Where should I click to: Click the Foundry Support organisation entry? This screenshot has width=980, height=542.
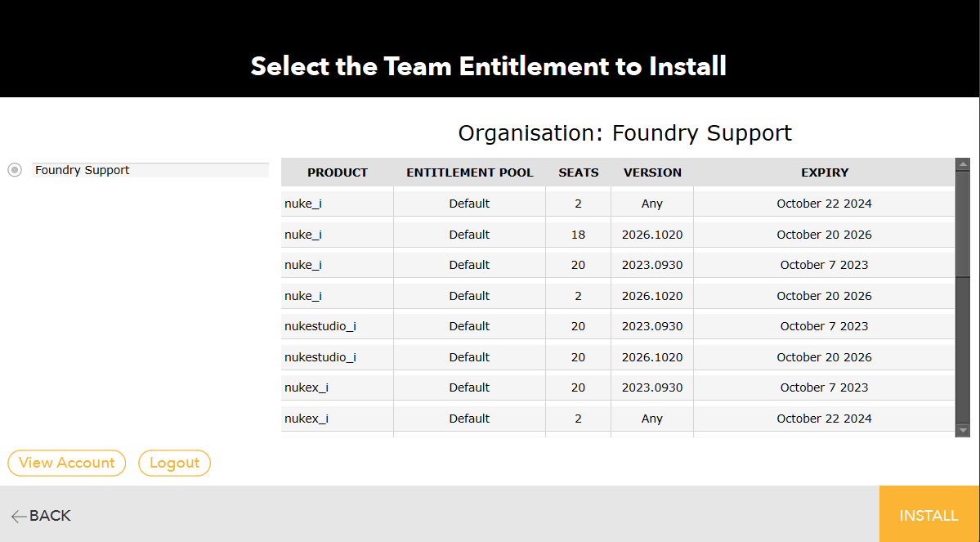click(150, 170)
